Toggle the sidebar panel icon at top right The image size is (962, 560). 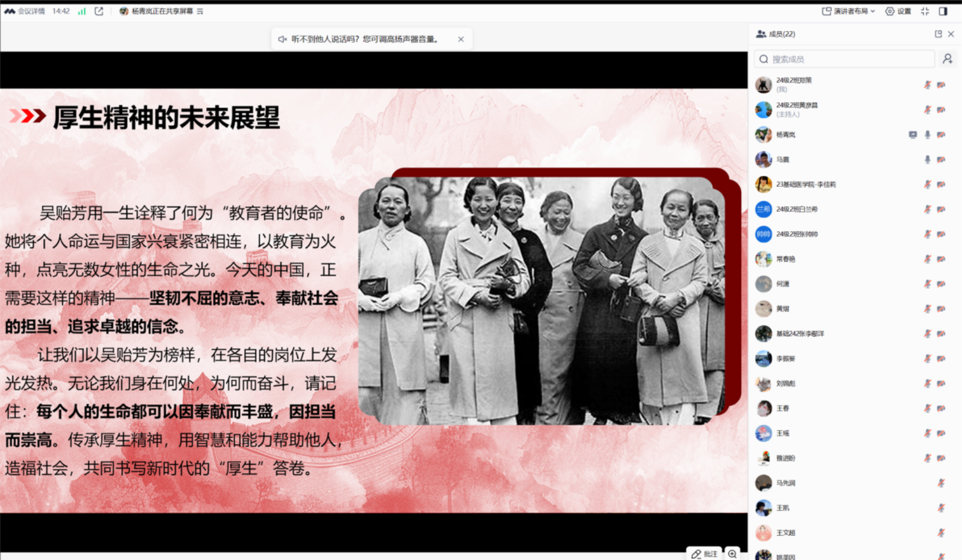click(x=943, y=11)
